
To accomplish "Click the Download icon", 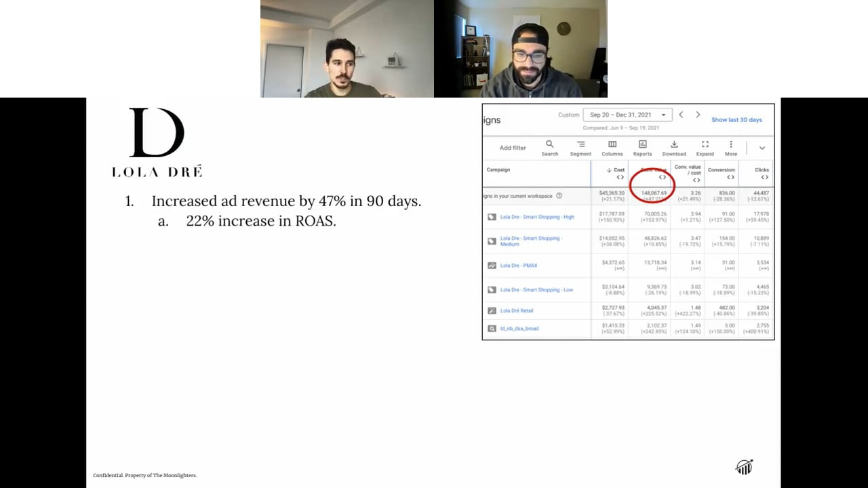I will pos(674,144).
